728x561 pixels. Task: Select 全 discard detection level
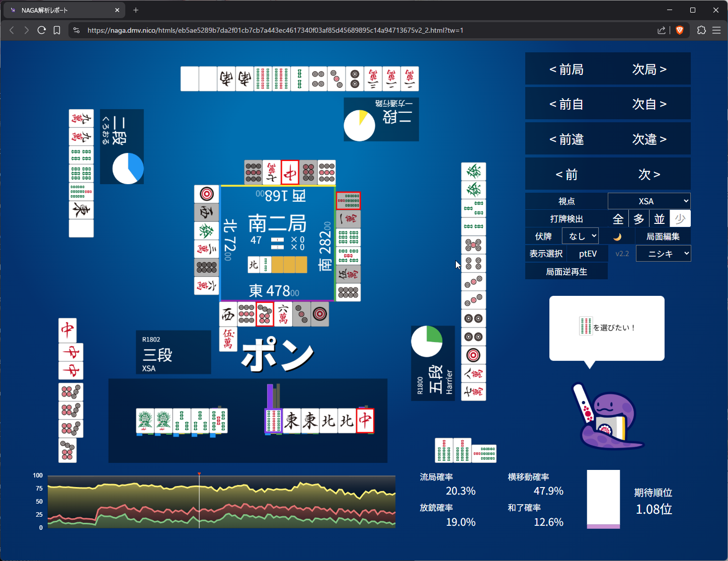click(618, 219)
